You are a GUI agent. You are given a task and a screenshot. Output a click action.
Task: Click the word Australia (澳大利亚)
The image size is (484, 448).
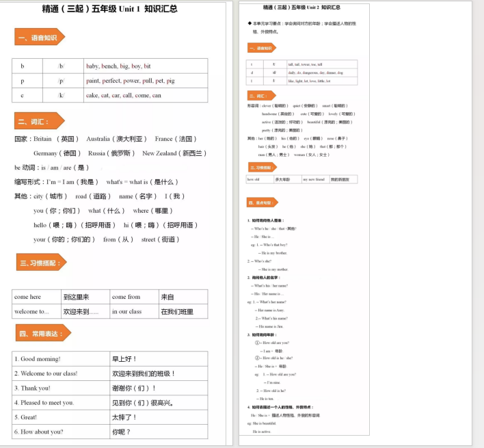point(117,139)
